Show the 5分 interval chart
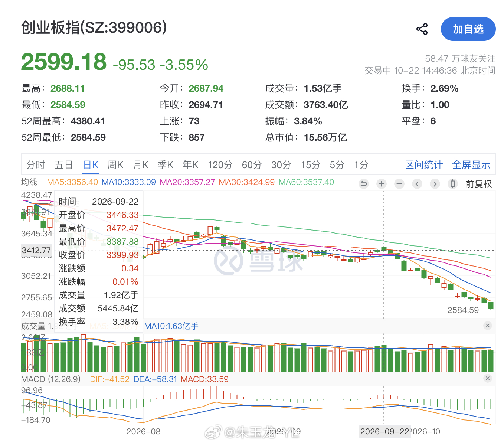Viewport: 504px width, 444px height. (337, 165)
